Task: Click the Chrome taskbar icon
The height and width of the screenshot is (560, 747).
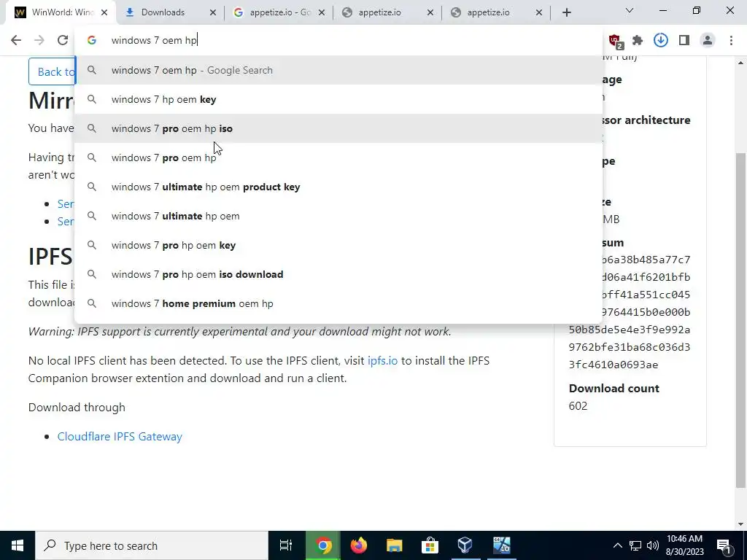Action: click(x=323, y=545)
